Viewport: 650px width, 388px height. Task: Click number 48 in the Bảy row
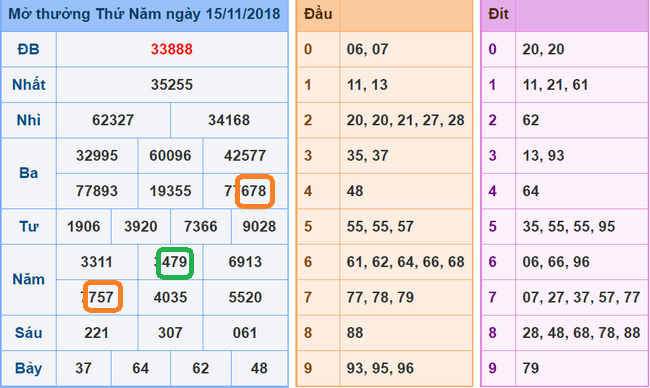tap(259, 369)
